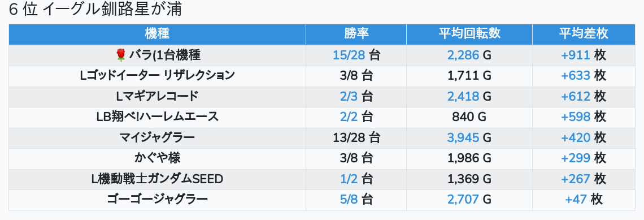This screenshot has height=220, width=644.
Task: Click the 2,707 average spins value
Action: tap(463, 200)
